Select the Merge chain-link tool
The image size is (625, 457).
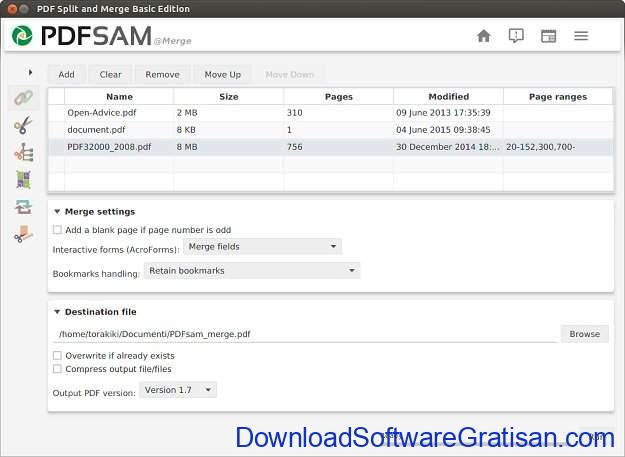pyautogui.click(x=24, y=98)
